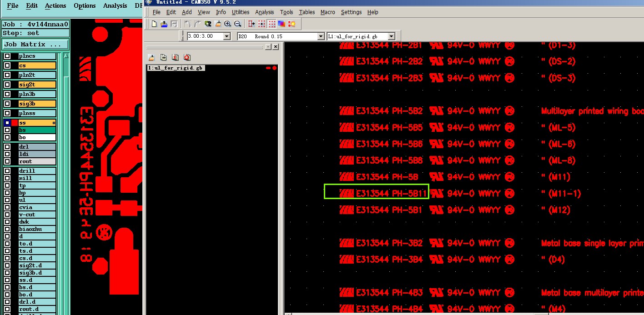The height and width of the screenshot is (315, 644).
Task: Click the Open file toolbar icon
Action: (164, 24)
